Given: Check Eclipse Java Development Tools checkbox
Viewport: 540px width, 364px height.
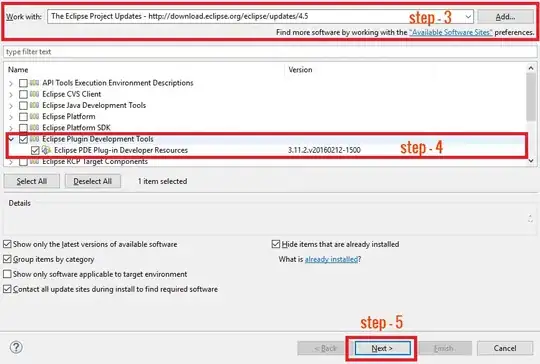Looking at the screenshot, I should coord(23,105).
